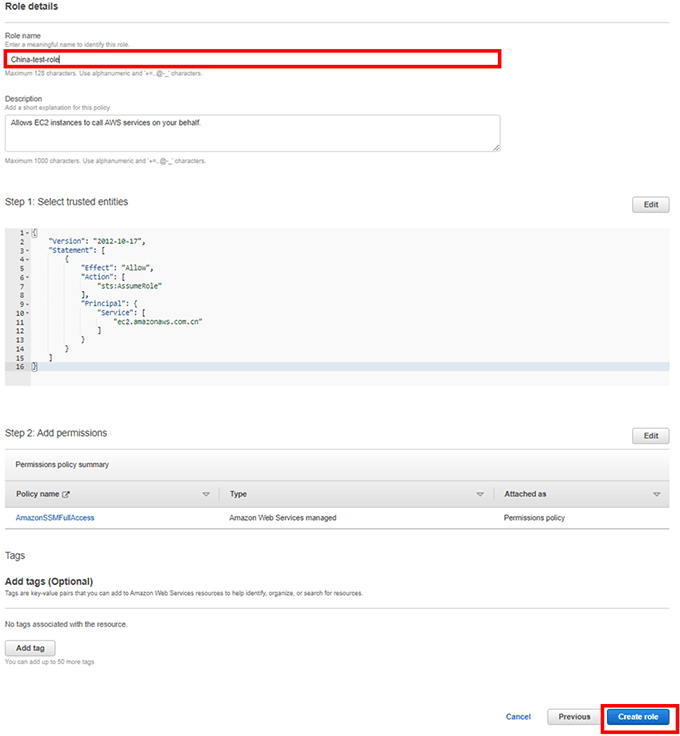The height and width of the screenshot is (736, 680).
Task: Open the AmazonSSMFullAccess policy link
Action: (55, 520)
